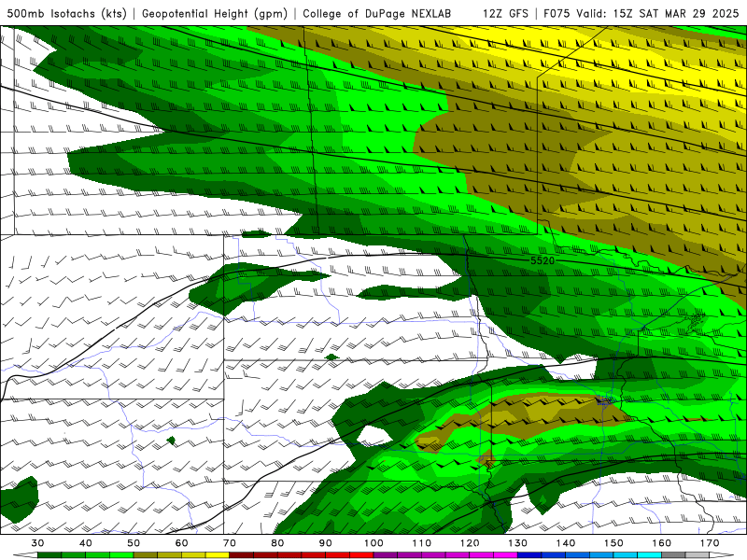The image size is (747, 560).
Task: Click the light gray 165-170 kt legend swatch
Action: coord(698,555)
